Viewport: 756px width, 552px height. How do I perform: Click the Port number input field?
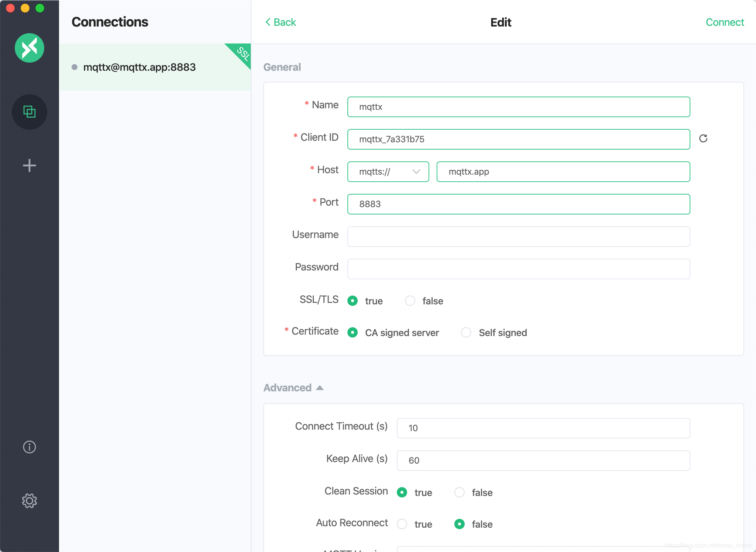click(519, 203)
